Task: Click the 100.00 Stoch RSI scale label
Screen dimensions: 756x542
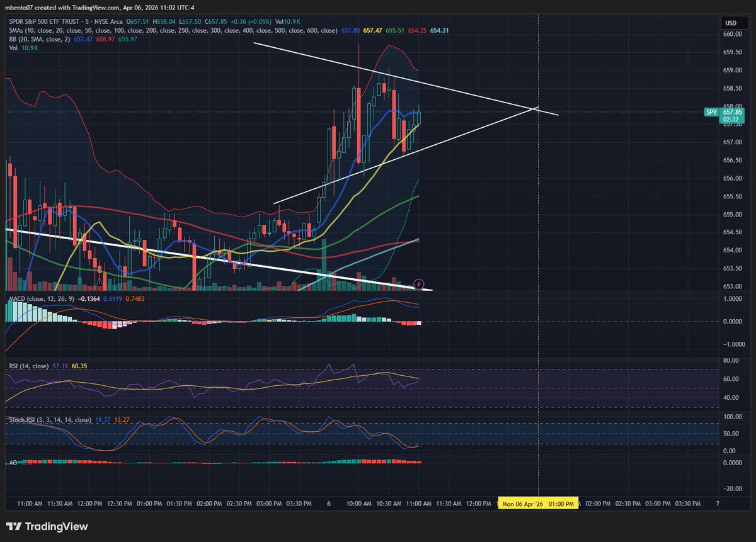Action: pyautogui.click(x=731, y=417)
